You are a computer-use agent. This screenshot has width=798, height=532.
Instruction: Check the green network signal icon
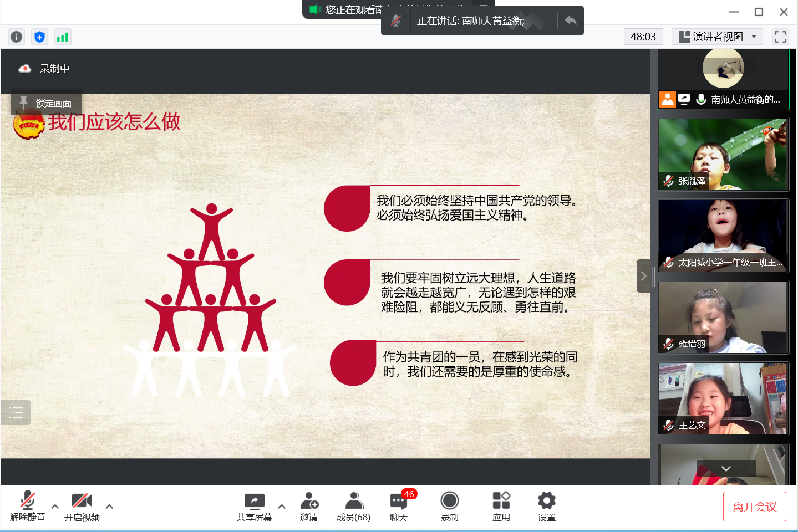pyautogui.click(x=63, y=37)
